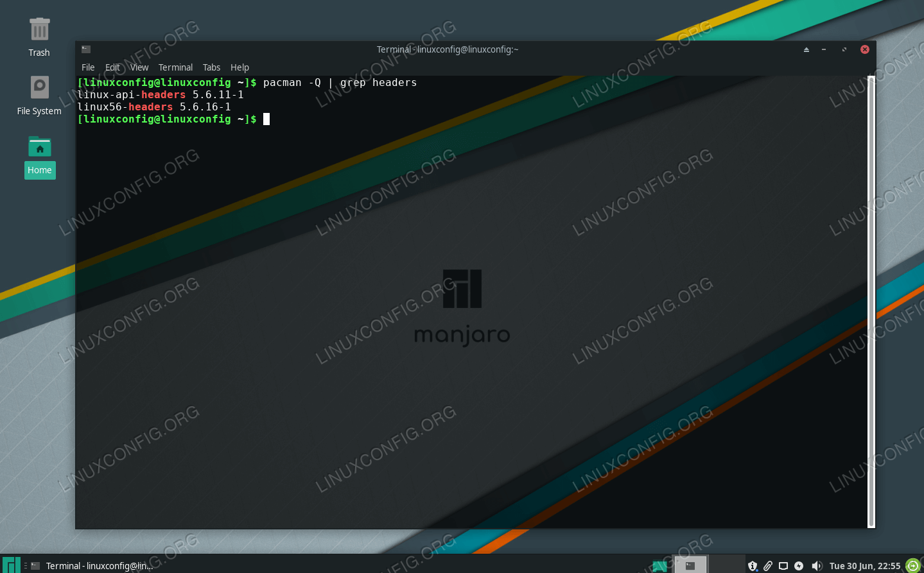Image resolution: width=924 pixels, height=573 pixels.
Task: Open the power manager tray icon
Action: coord(799,566)
